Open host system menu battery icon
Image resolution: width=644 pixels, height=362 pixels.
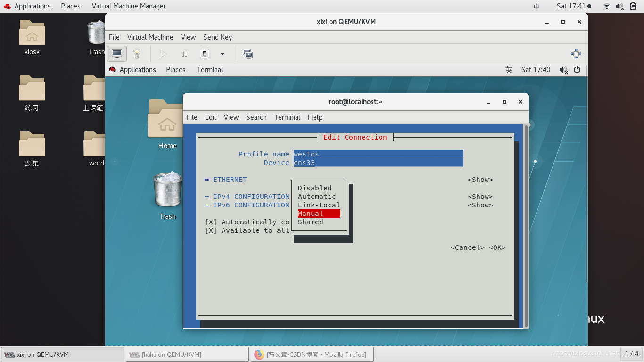(x=634, y=6)
